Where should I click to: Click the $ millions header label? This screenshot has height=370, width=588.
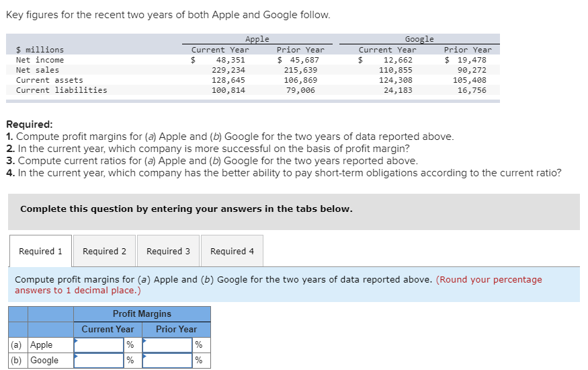(x=40, y=50)
